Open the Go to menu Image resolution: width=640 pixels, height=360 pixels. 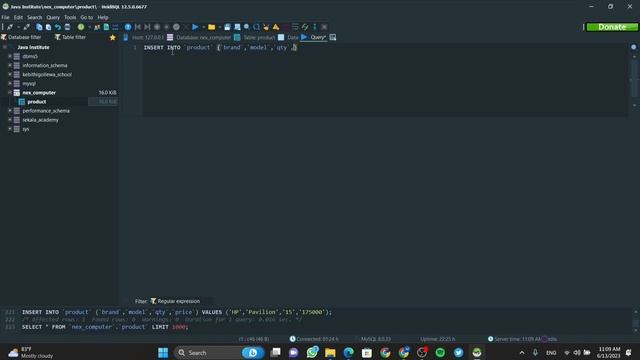point(87,18)
